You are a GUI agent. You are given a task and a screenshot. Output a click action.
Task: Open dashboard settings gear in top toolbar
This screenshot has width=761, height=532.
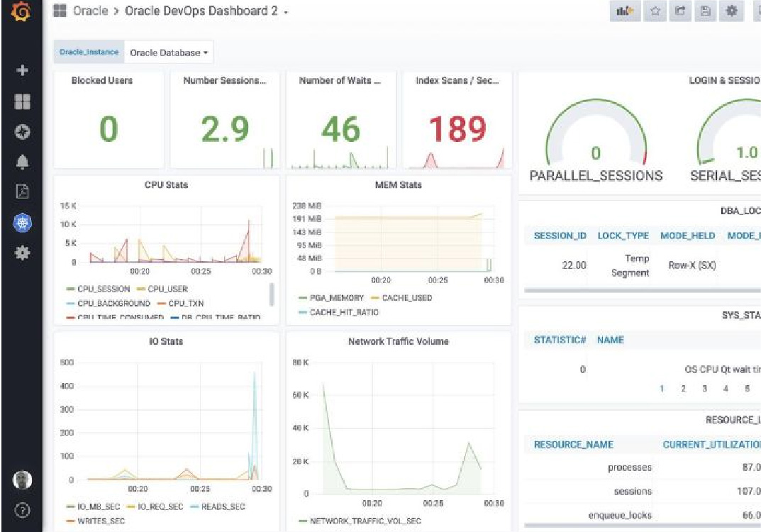click(x=731, y=11)
